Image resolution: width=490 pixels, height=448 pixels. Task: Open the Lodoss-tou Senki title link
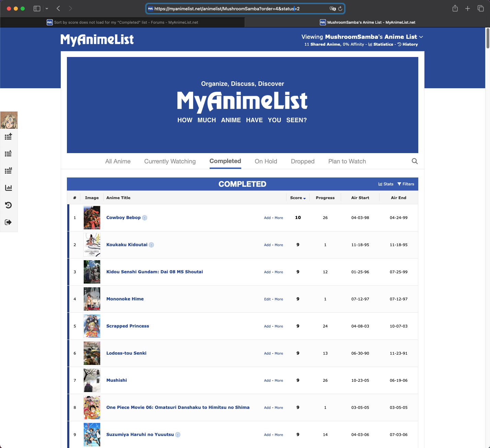click(126, 353)
